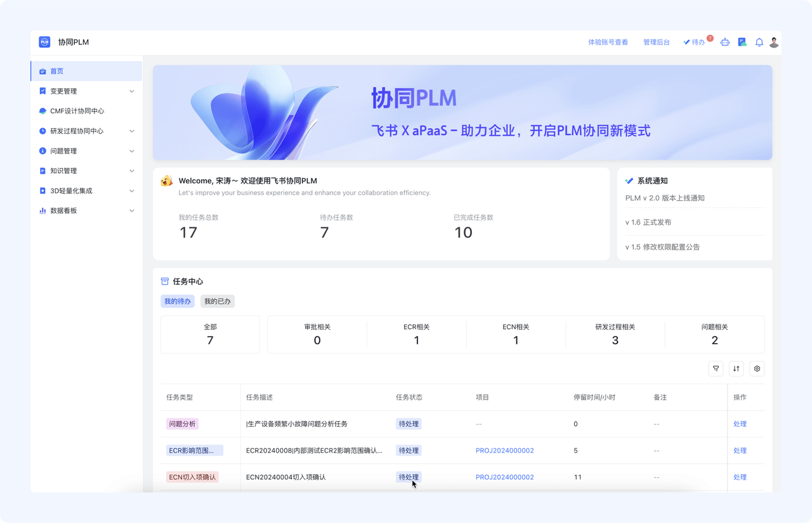This screenshot has width=812, height=523.
Task: Switch to 我的已办 tab
Action: 218,301
